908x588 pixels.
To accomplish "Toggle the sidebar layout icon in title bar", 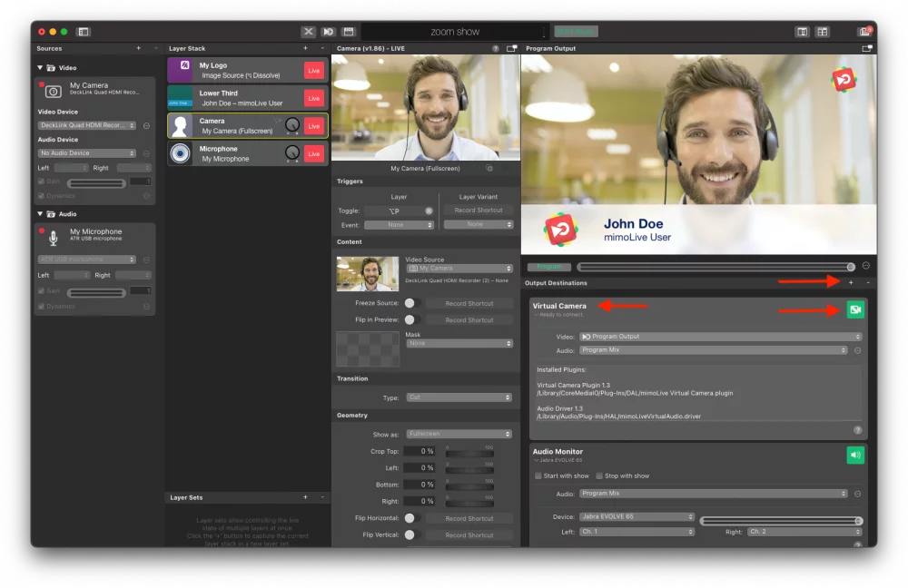I will pyautogui.click(x=84, y=32).
